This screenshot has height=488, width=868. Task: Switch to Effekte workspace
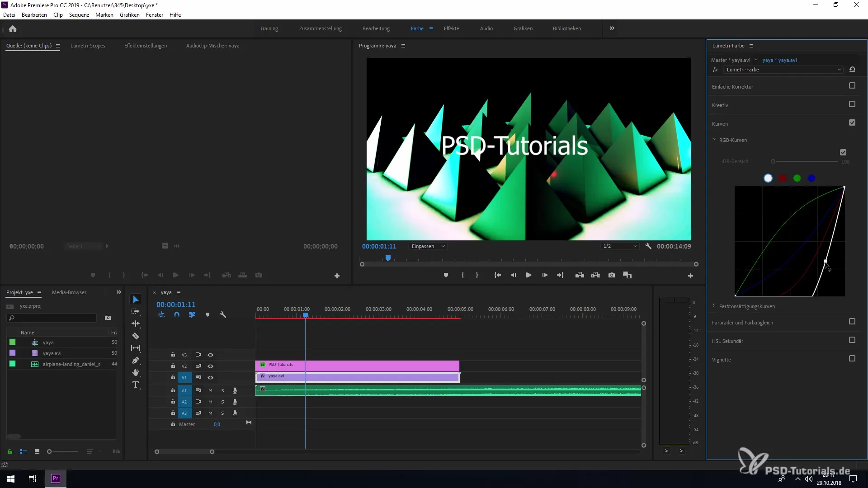click(x=451, y=28)
